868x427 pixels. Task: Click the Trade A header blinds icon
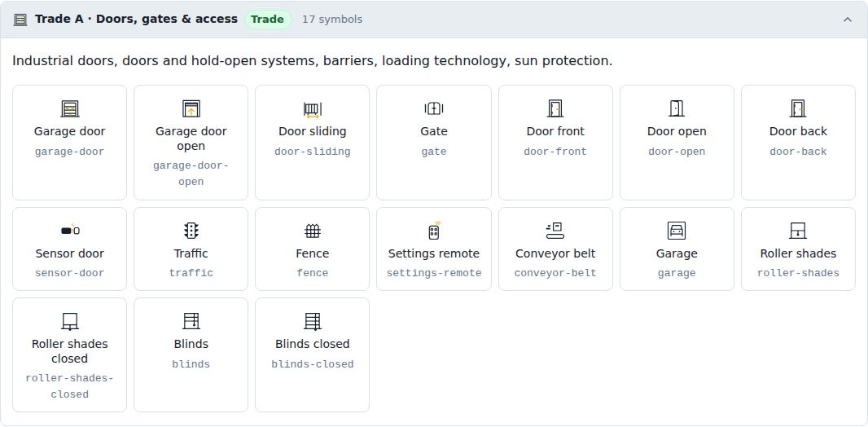click(20, 20)
